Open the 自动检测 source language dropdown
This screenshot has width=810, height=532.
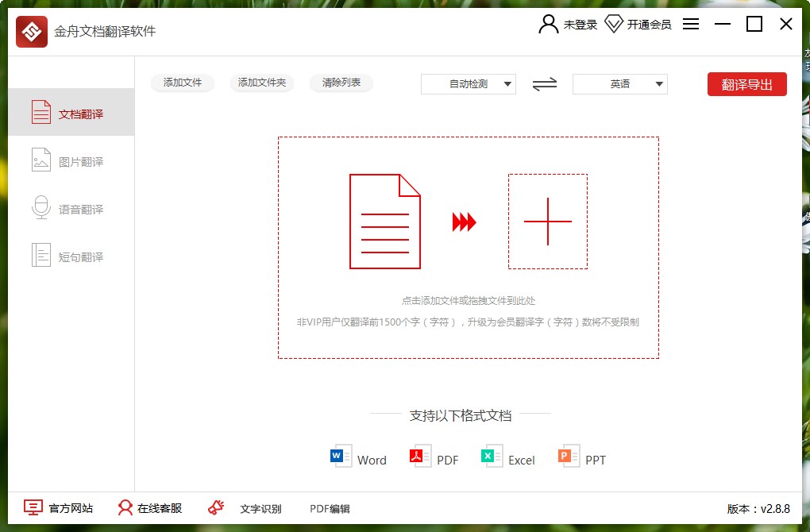click(468, 83)
